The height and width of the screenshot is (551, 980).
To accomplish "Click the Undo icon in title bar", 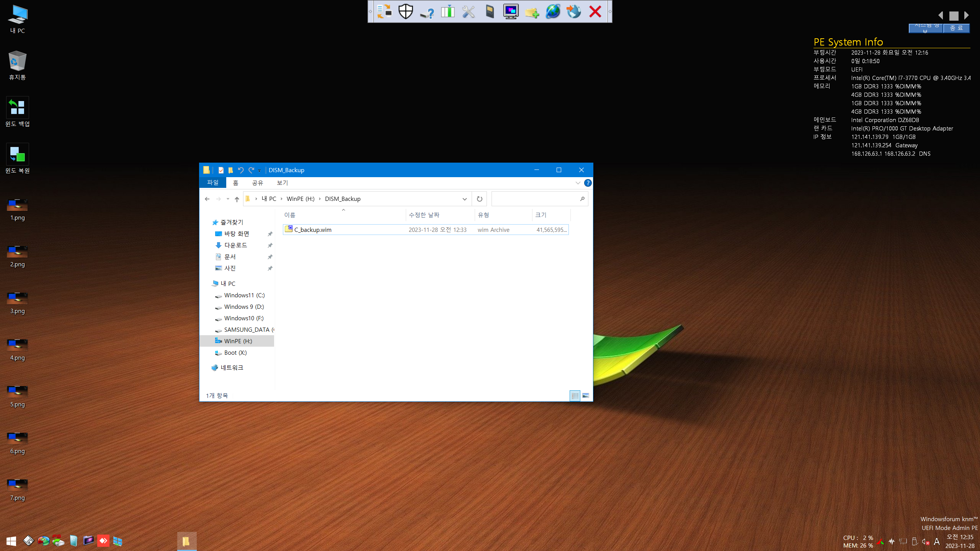I will coord(241,170).
